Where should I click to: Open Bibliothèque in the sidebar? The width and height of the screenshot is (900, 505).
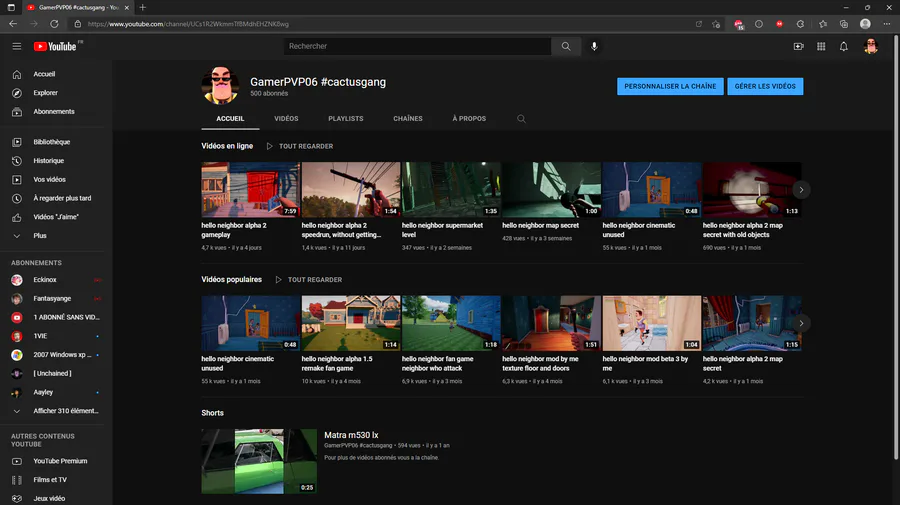[52, 142]
